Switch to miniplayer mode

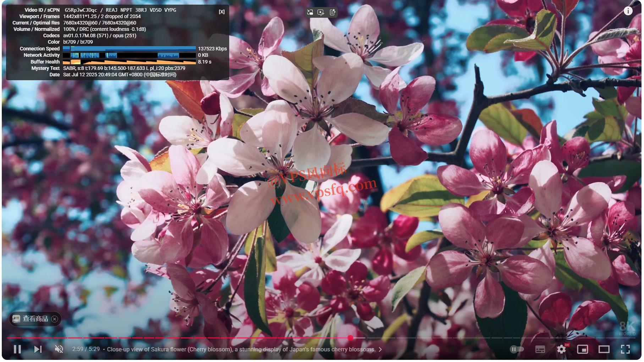click(582, 349)
